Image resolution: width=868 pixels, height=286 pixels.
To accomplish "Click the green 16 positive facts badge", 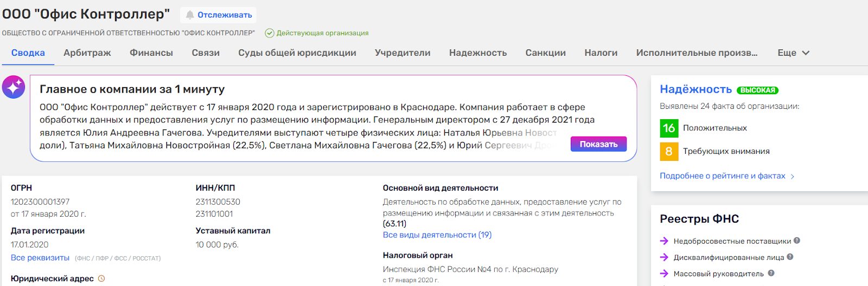I will coord(669,128).
